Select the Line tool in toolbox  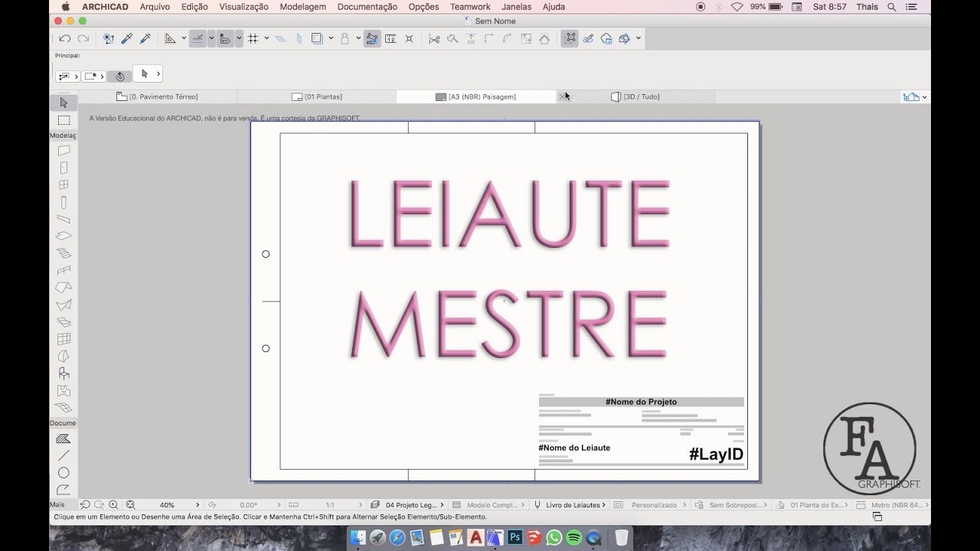pos(64,455)
